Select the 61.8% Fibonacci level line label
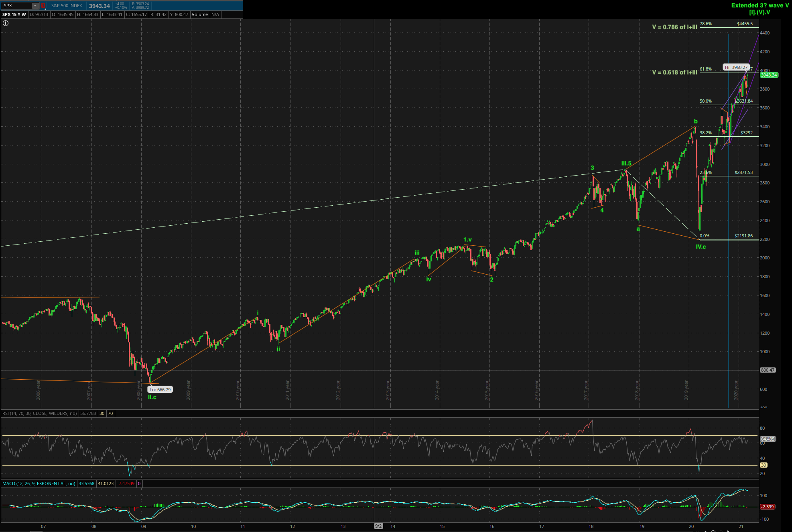This screenshot has width=792, height=532. [x=705, y=69]
